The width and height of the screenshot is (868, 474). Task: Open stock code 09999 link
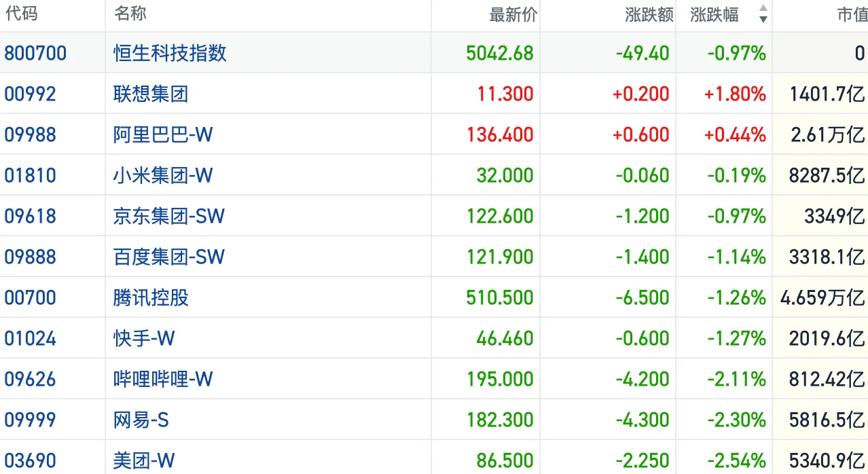(x=31, y=420)
